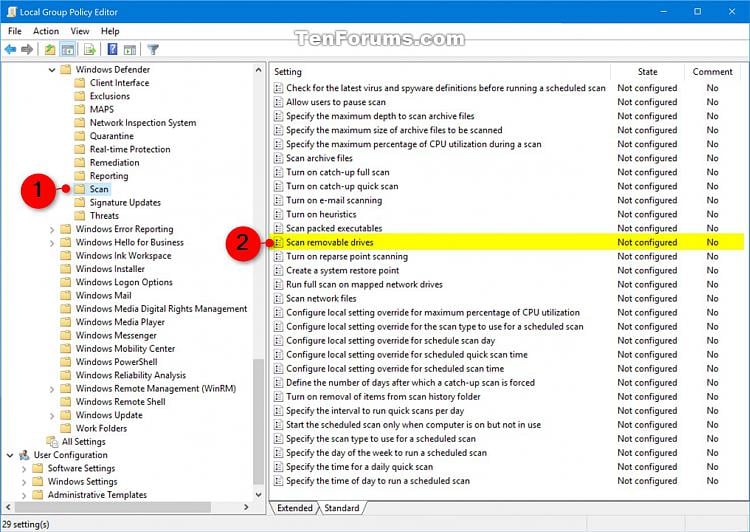This screenshot has width=750, height=532.
Task: Expand the Windows Hello for Business node
Action: click(52, 243)
